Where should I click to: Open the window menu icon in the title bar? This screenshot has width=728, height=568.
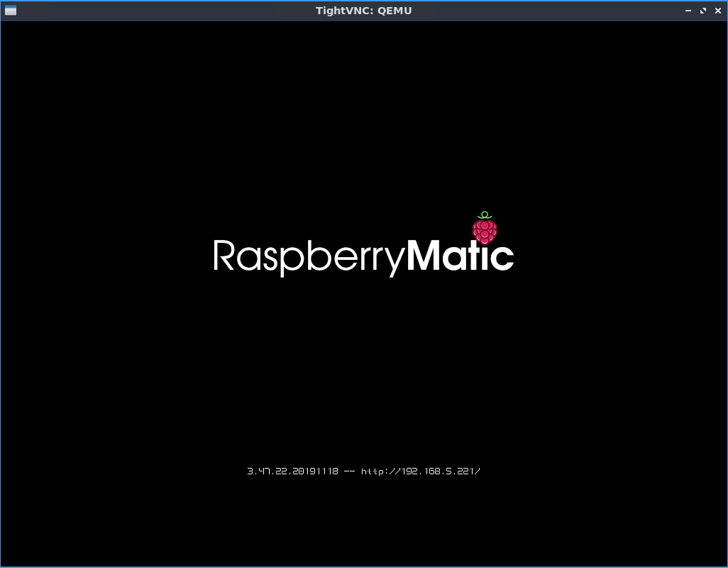click(x=11, y=11)
